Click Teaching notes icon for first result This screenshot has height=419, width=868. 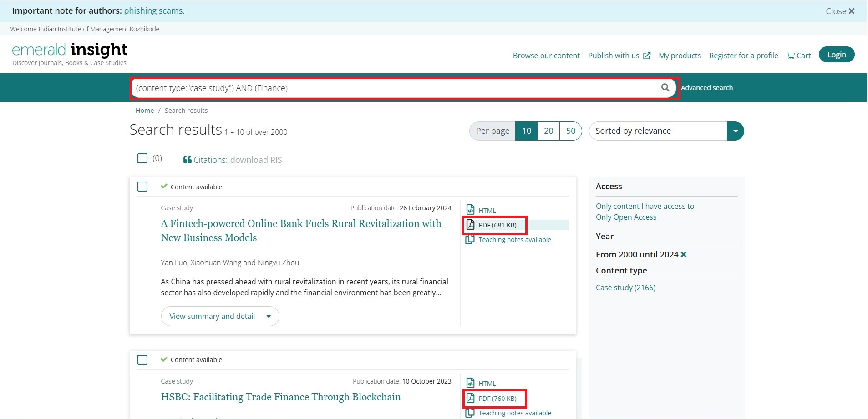click(470, 240)
